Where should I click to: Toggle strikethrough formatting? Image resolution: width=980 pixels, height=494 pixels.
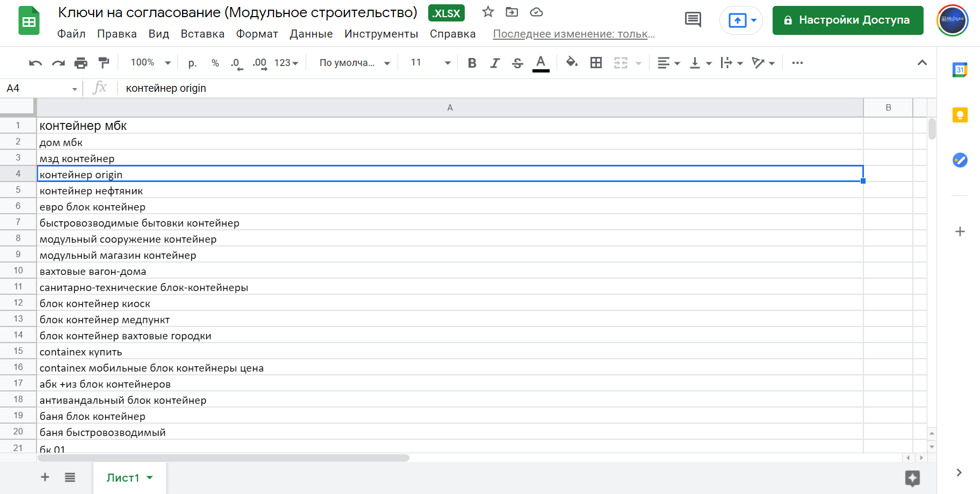click(x=517, y=63)
